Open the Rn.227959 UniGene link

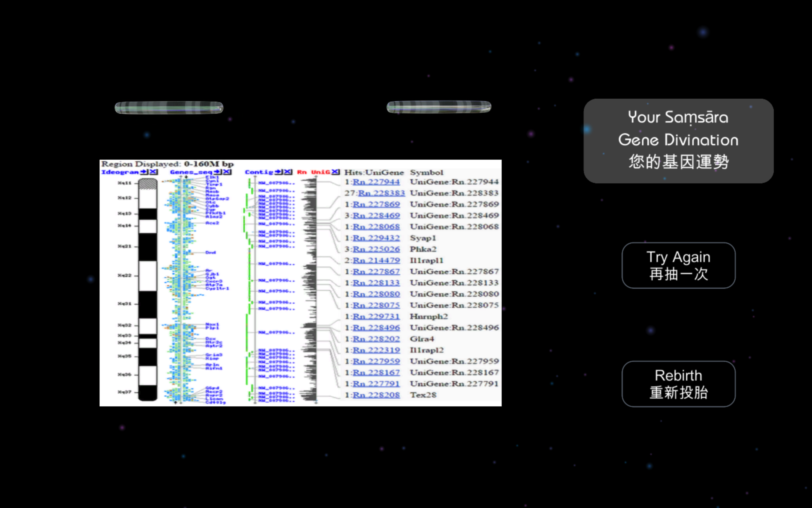376,361
